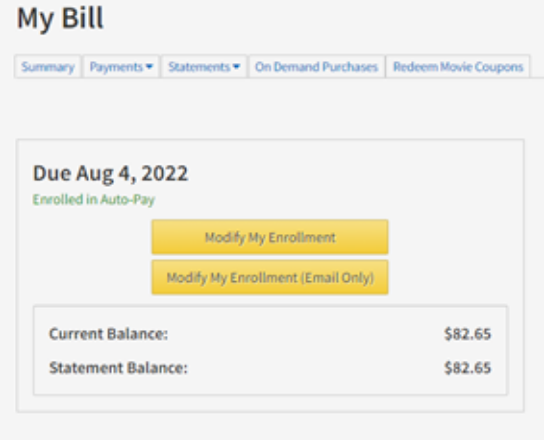The width and height of the screenshot is (544, 440).
Task: Open the Summary tab
Action: coord(48,67)
